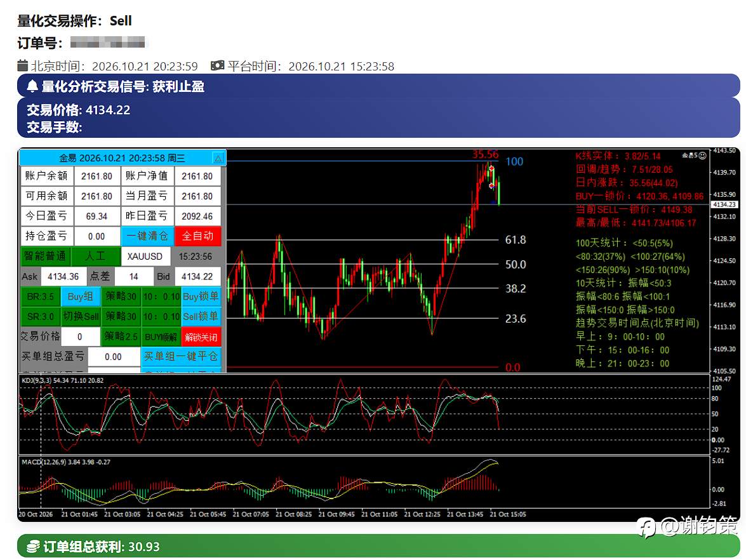Click the Buy组 button
The height and width of the screenshot is (560, 746).
click(81, 297)
